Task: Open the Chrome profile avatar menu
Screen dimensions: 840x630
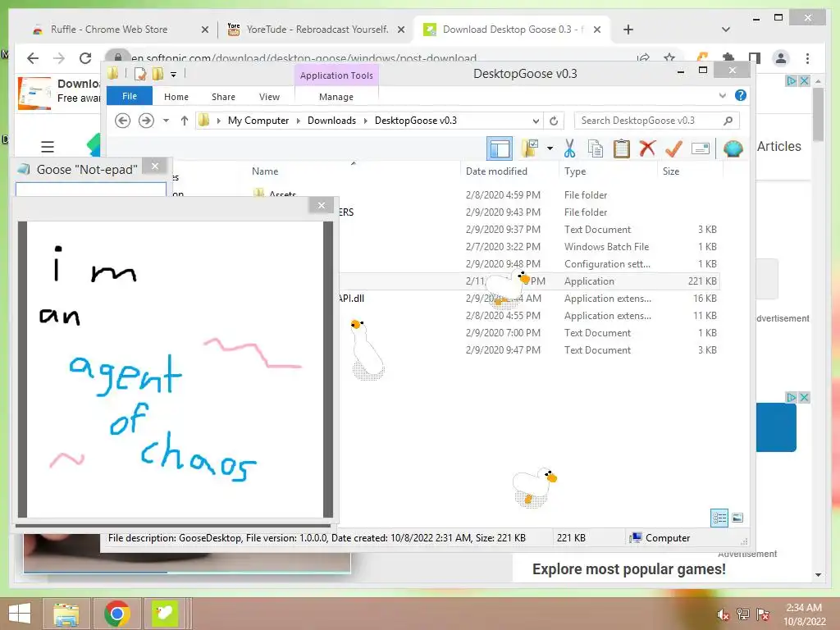Action: click(x=781, y=58)
